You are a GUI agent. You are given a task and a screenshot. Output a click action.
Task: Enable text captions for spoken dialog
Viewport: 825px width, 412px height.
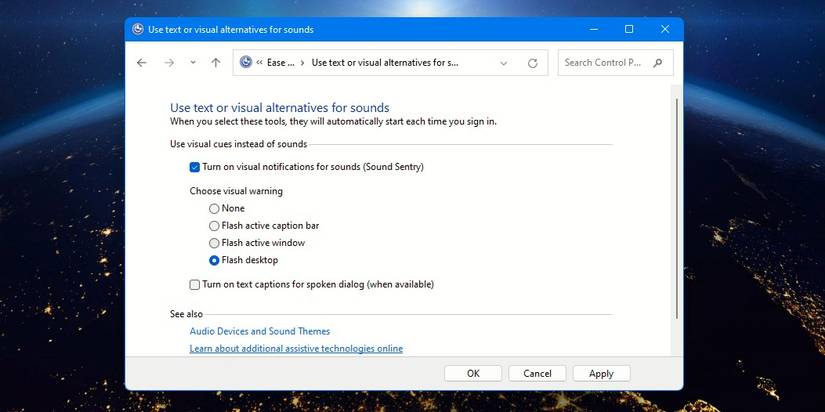pyautogui.click(x=195, y=285)
